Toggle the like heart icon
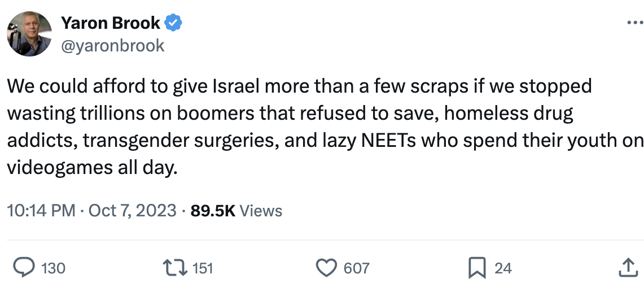The width and height of the screenshot is (644, 296). (x=326, y=268)
